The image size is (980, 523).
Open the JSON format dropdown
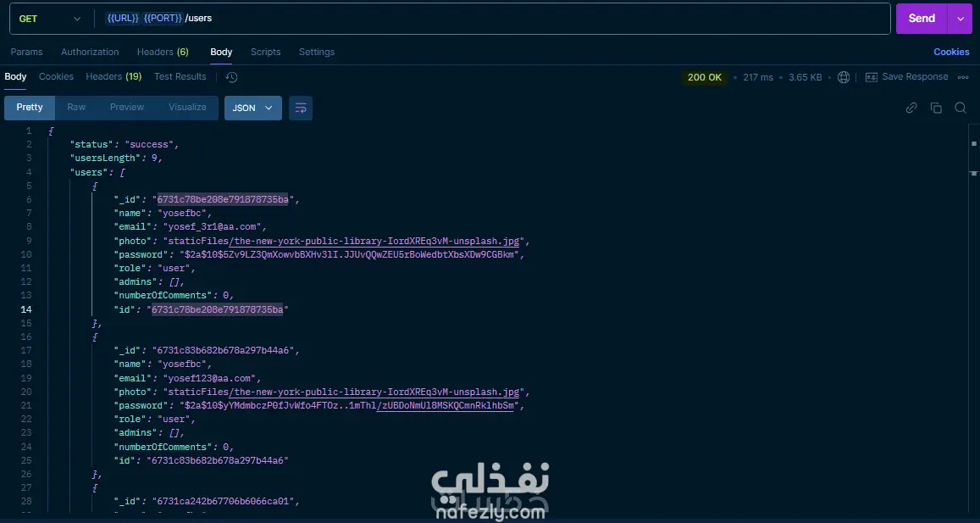[x=253, y=108]
